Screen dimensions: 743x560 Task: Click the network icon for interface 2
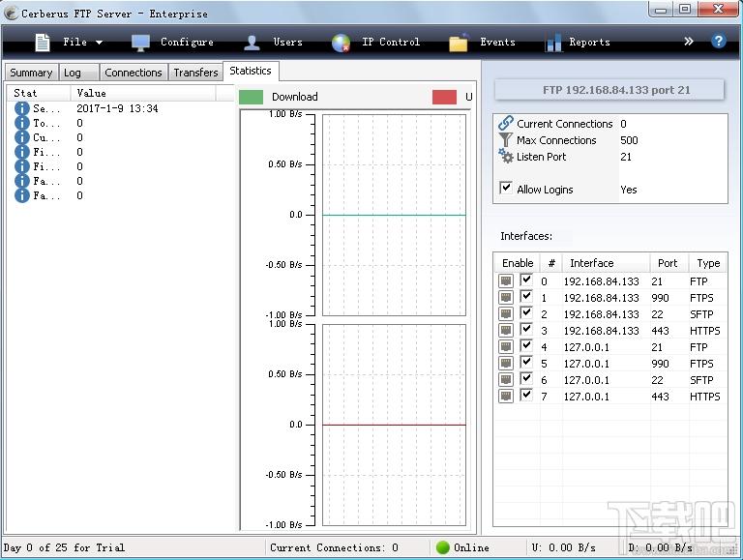(506, 313)
